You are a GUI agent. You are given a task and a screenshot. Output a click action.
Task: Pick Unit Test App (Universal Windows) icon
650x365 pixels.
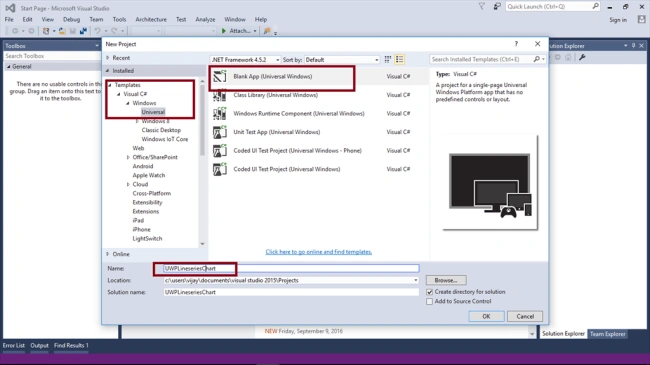(220, 132)
